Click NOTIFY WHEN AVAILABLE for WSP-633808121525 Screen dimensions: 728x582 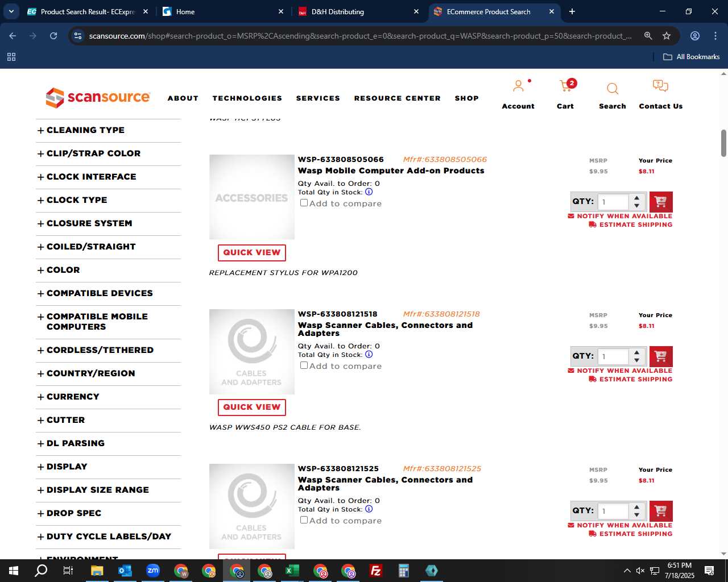click(x=620, y=525)
